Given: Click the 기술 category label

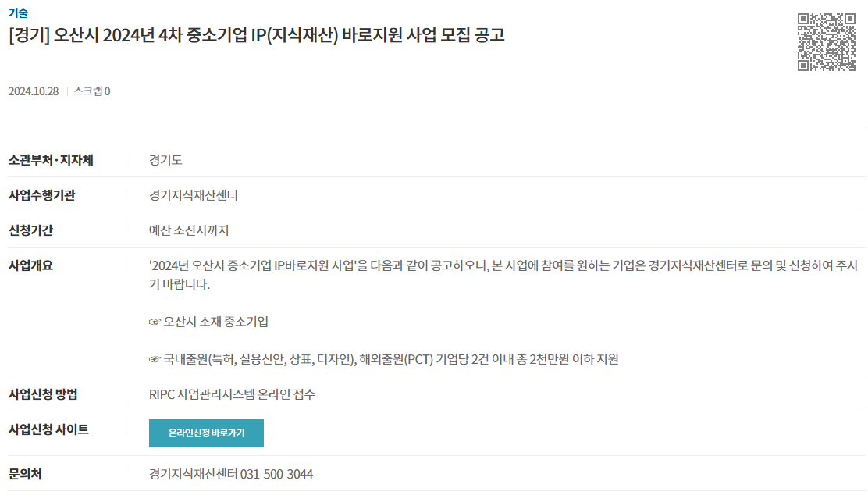Looking at the screenshot, I should 18,12.
